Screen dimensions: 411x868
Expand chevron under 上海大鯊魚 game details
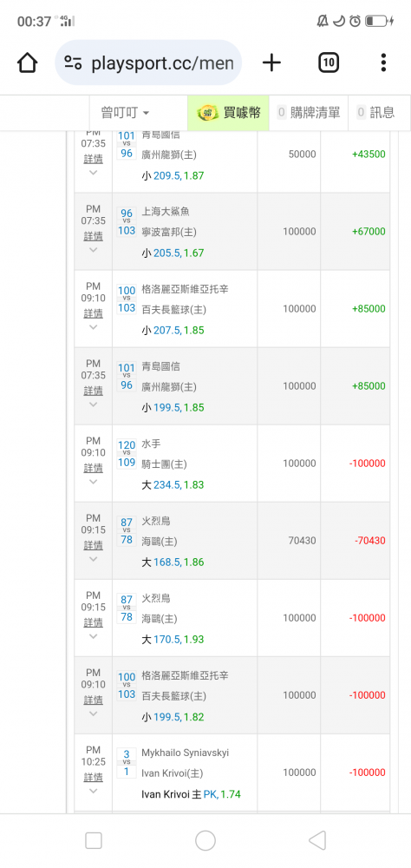pos(93,250)
